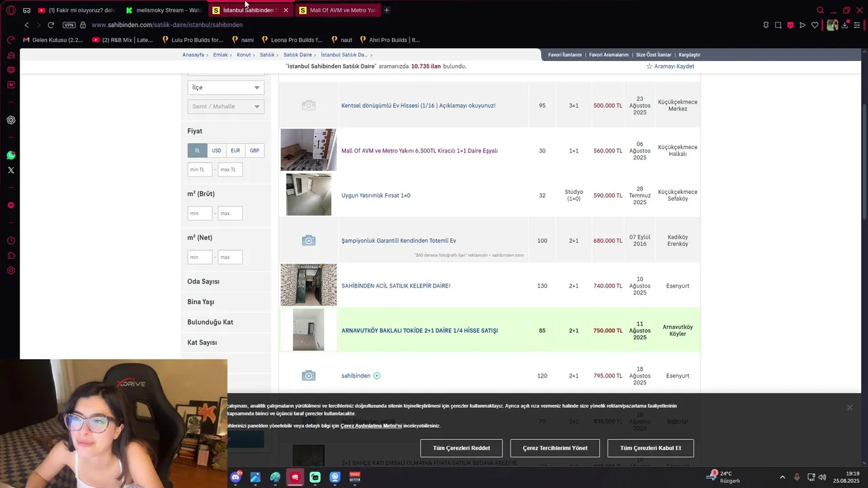868x488 pixels.
Task: Click the min TL price field
Action: (x=200, y=169)
